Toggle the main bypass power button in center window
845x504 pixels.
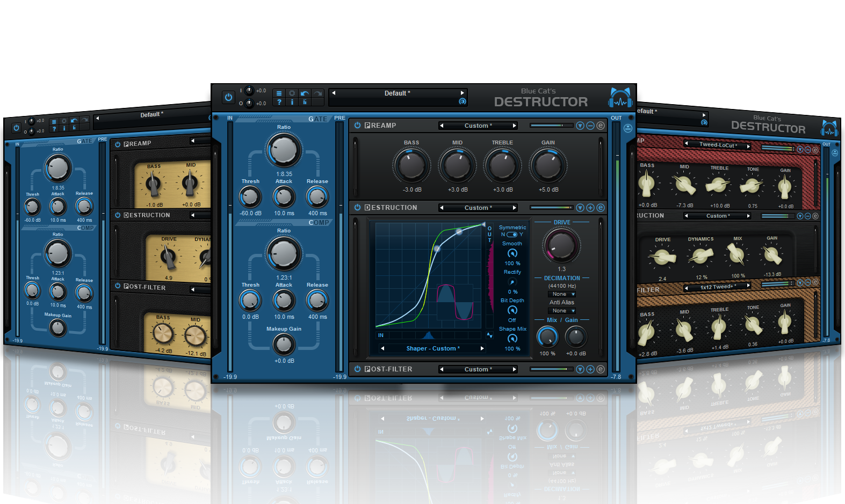228,97
